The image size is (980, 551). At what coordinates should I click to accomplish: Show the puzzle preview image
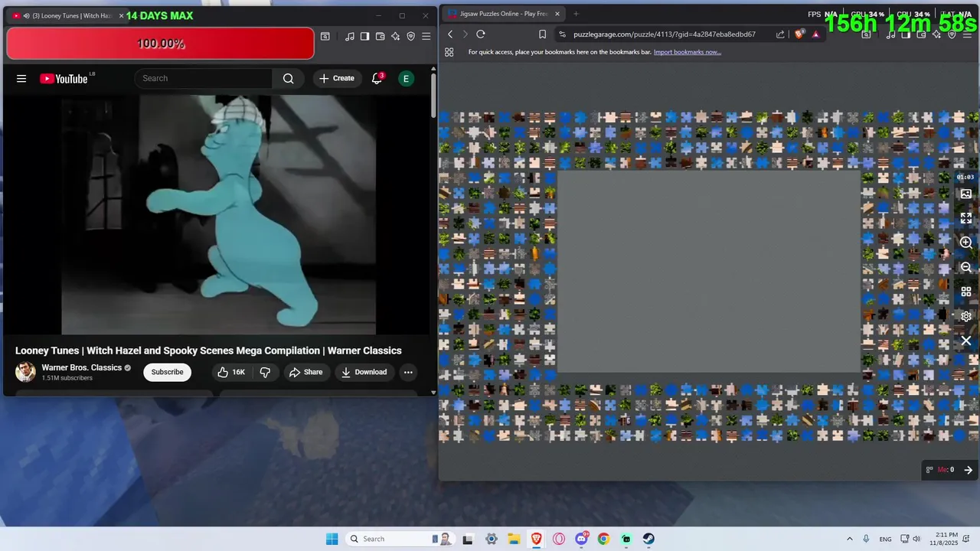click(x=966, y=194)
